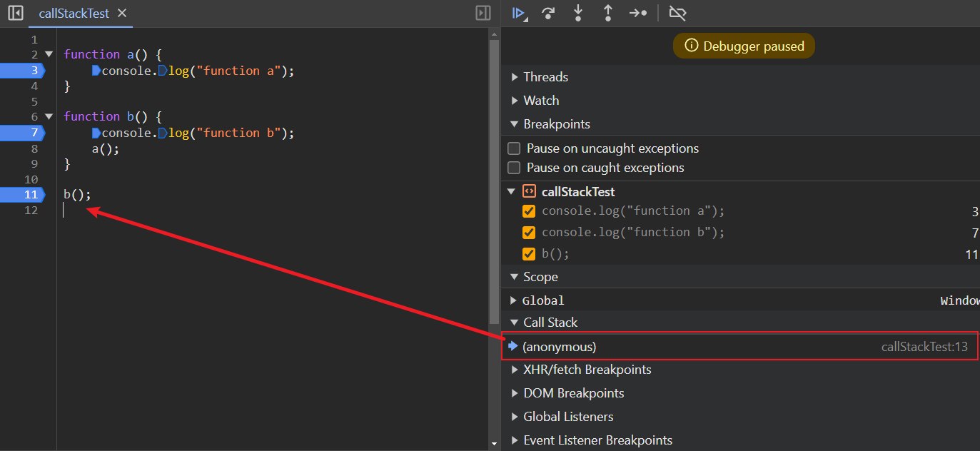The width and height of the screenshot is (980, 451).
Task: Resume script execution
Action: pyautogui.click(x=518, y=13)
